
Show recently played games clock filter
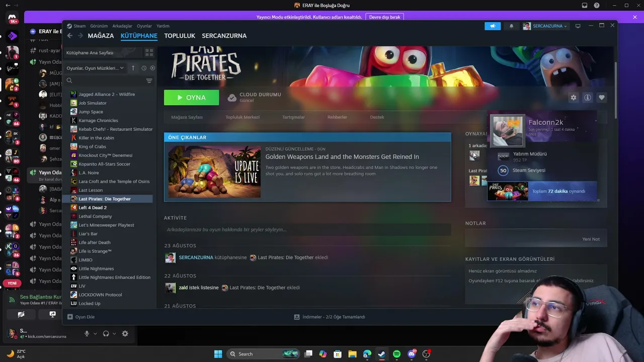pos(144,68)
